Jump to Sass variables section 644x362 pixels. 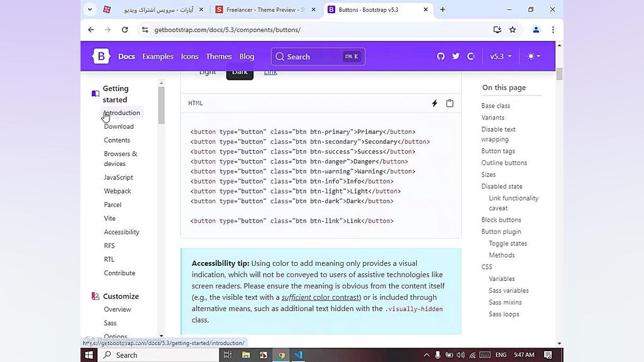point(508,290)
